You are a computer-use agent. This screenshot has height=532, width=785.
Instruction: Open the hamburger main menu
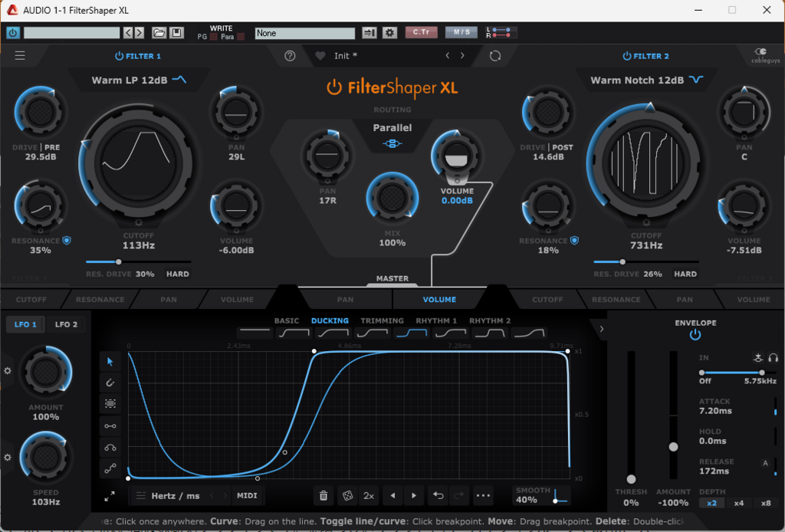point(20,55)
